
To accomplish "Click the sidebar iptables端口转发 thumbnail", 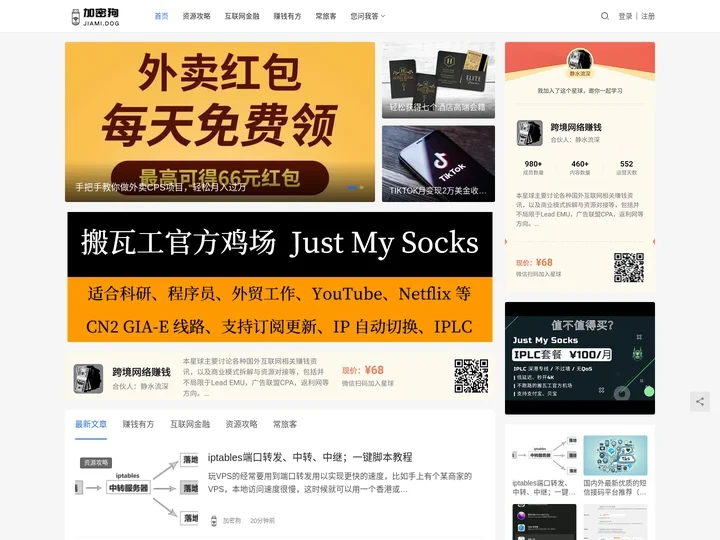I will [544, 455].
